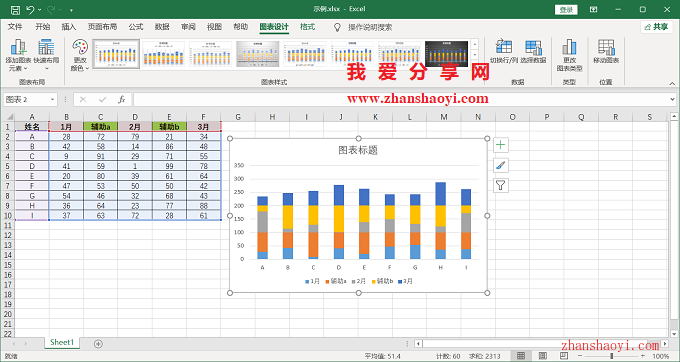
Task: Click horizontal scrollbar left arrow
Action: [x=418, y=344]
